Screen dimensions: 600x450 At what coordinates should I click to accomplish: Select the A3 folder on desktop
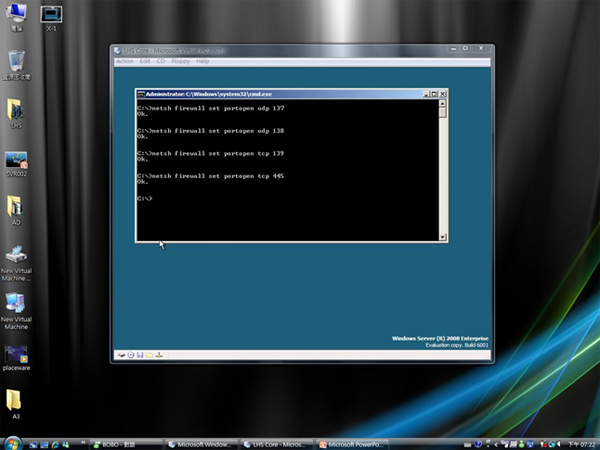coord(16,402)
